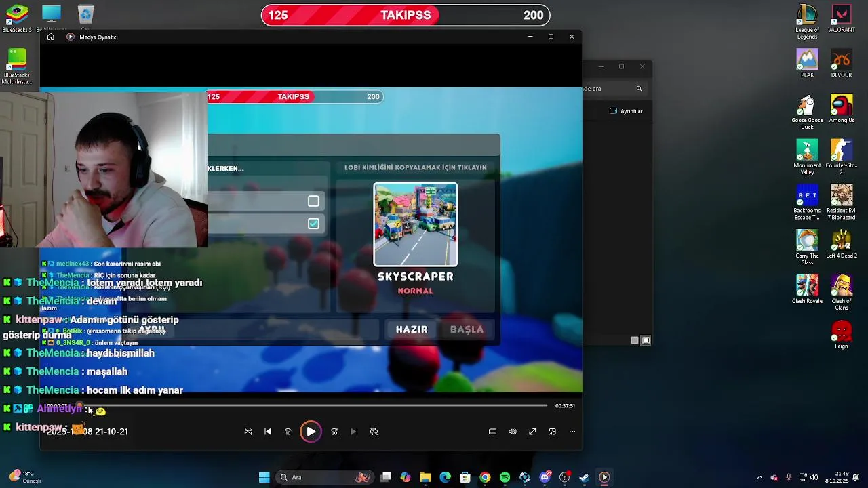The image size is (868, 488).
Task: Click the 00:37:51 duration label
Action: 565,406
